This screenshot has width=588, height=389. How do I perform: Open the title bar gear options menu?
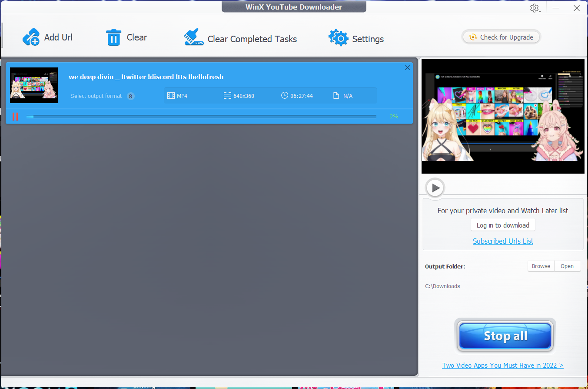pyautogui.click(x=535, y=8)
